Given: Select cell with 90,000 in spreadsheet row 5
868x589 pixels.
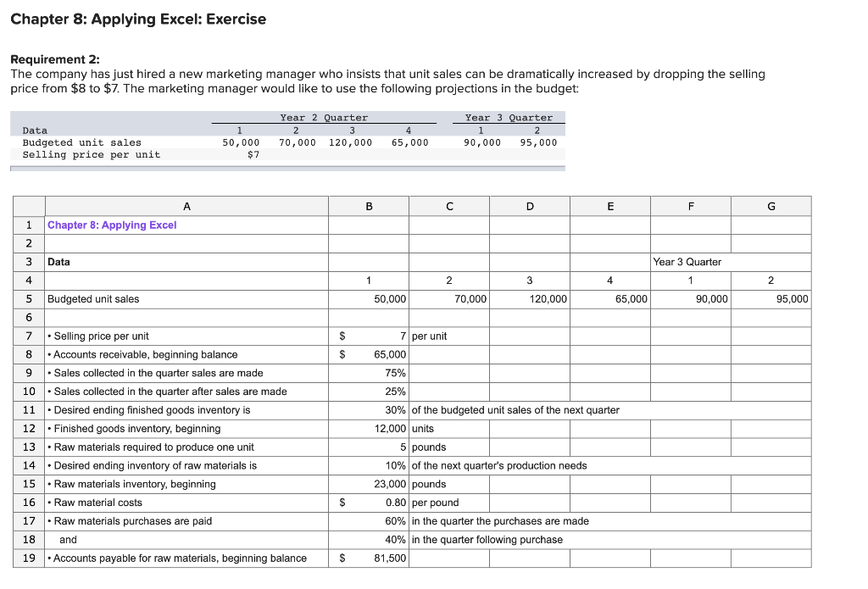Looking at the screenshot, I should (x=691, y=299).
